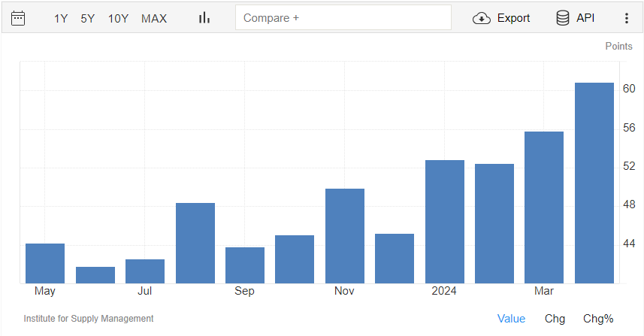Open the calendar date range picker
This screenshot has width=644, height=336.
click(x=18, y=18)
